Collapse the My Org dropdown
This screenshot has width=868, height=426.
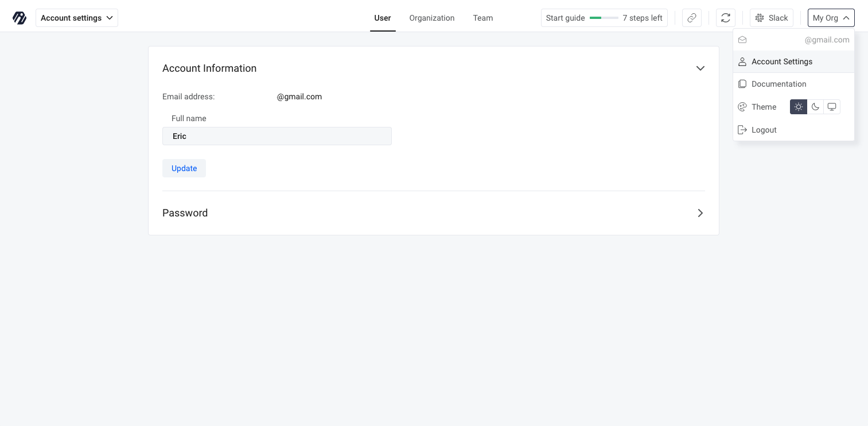(x=831, y=18)
